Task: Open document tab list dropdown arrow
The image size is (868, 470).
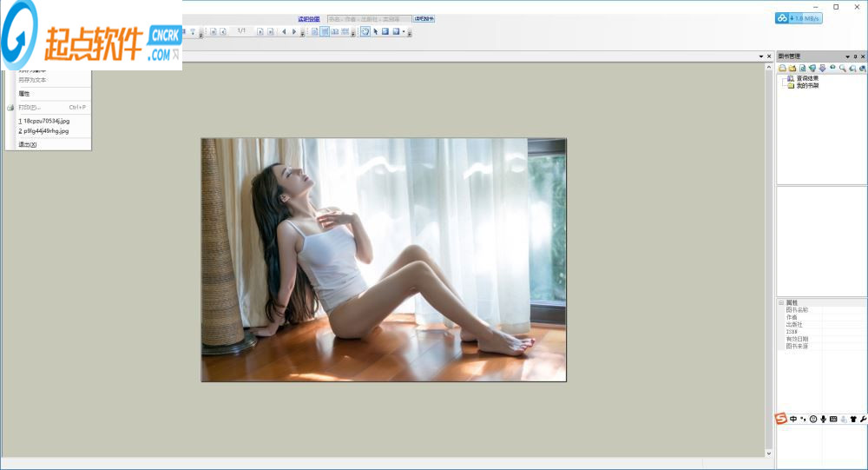Action: coord(761,56)
